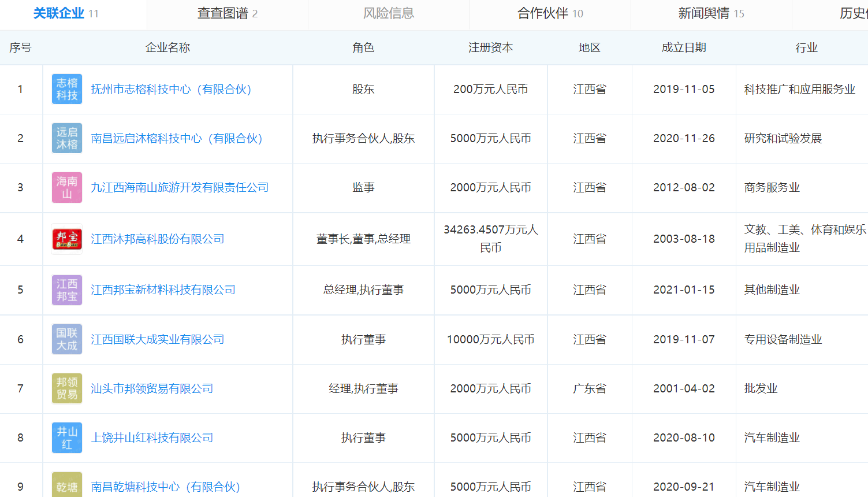Click the 角色 column header
The height and width of the screenshot is (497, 868).
(363, 48)
